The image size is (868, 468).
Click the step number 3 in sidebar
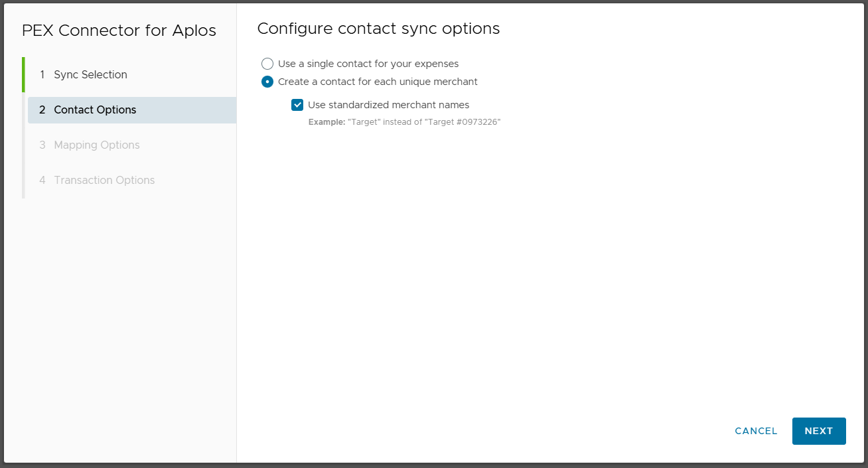tap(42, 145)
